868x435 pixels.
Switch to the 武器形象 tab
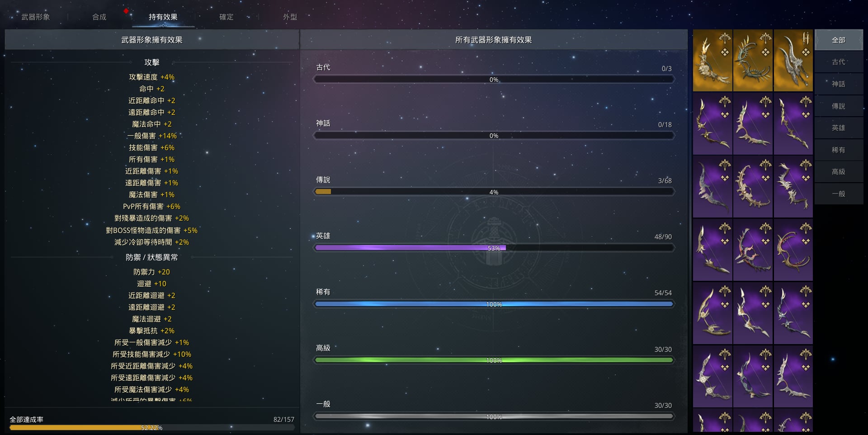tap(36, 17)
